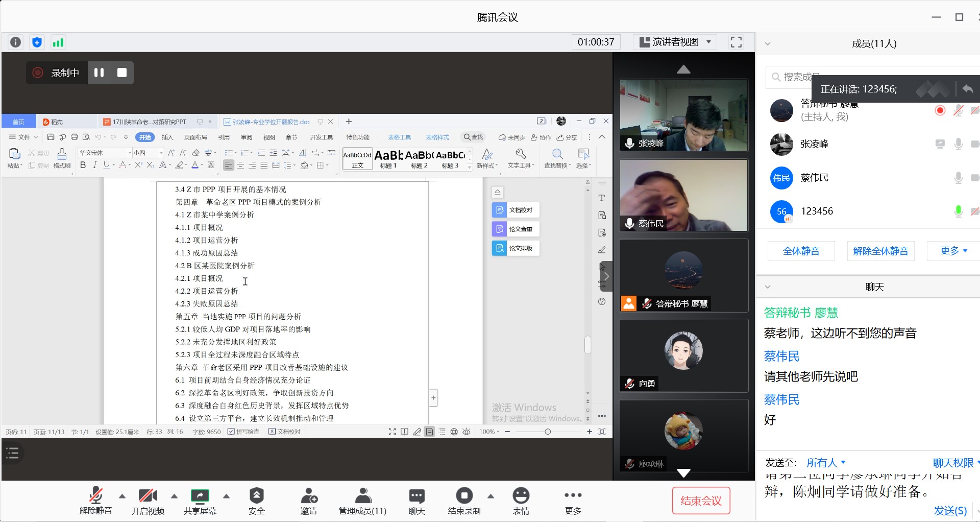Image resolution: width=980 pixels, height=522 pixels.
Task: Send chat message with 发送(S)
Action: coord(950,511)
